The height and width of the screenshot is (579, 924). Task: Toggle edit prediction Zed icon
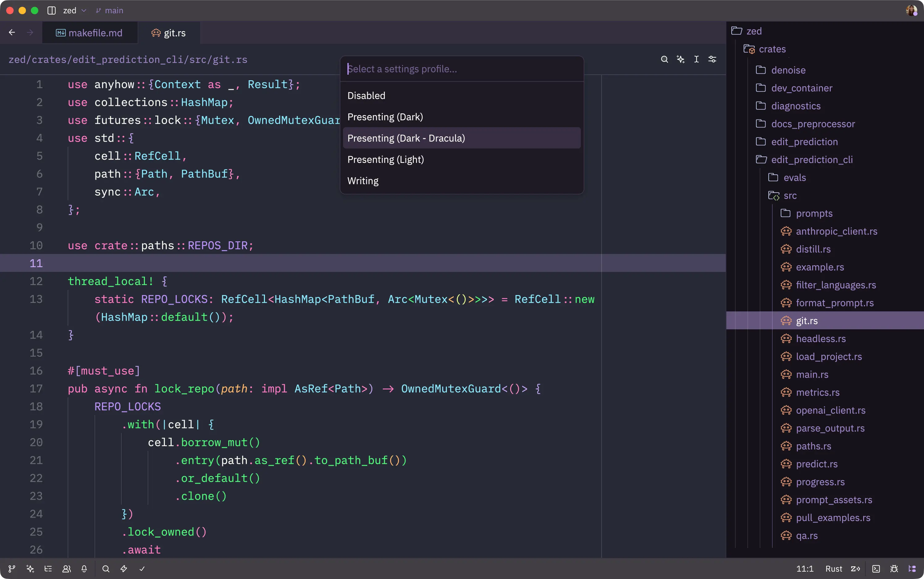pyautogui.click(x=855, y=569)
